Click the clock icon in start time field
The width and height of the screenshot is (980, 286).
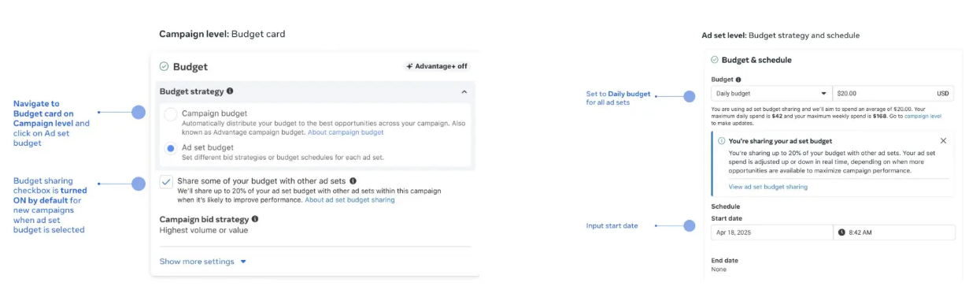coord(841,232)
